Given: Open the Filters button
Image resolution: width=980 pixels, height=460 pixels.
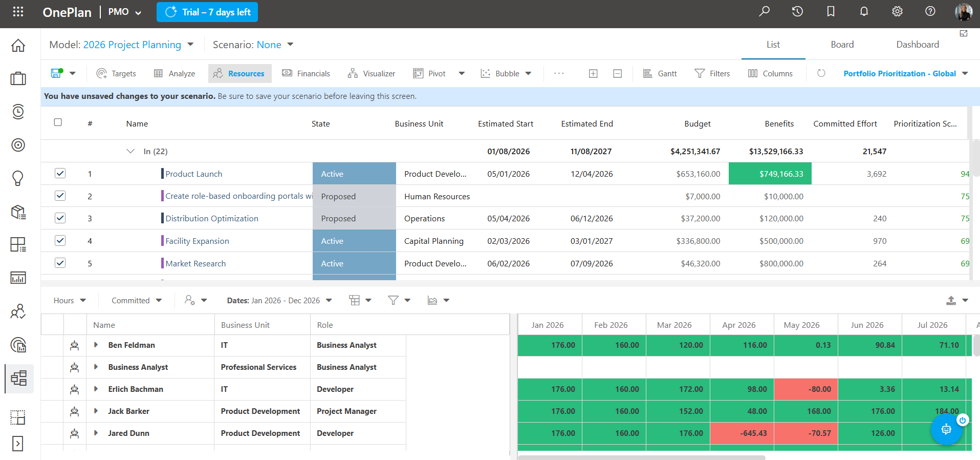Looking at the screenshot, I should (x=712, y=74).
